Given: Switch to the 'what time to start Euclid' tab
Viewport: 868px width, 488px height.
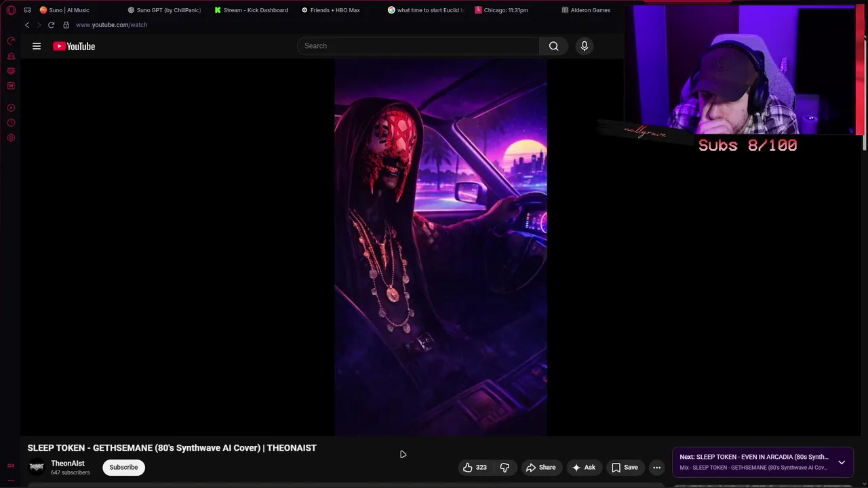Looking at the screenshot, I should click(426, 10).
